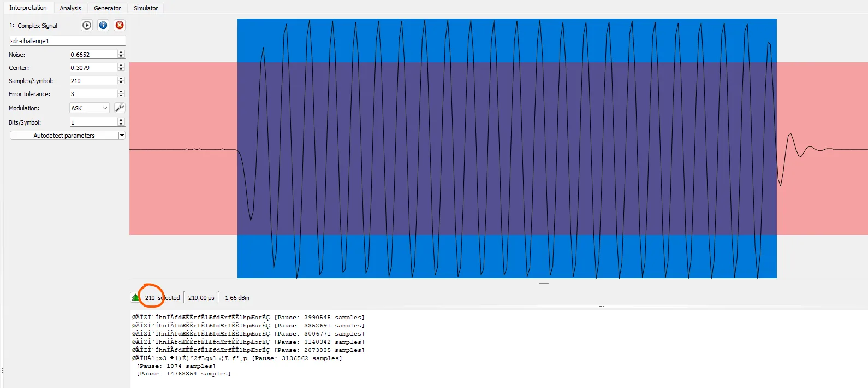Image resolution: width=868 pixels, height=388 pixels.
Task: Play the signal using the replay button
Action: 87,25
